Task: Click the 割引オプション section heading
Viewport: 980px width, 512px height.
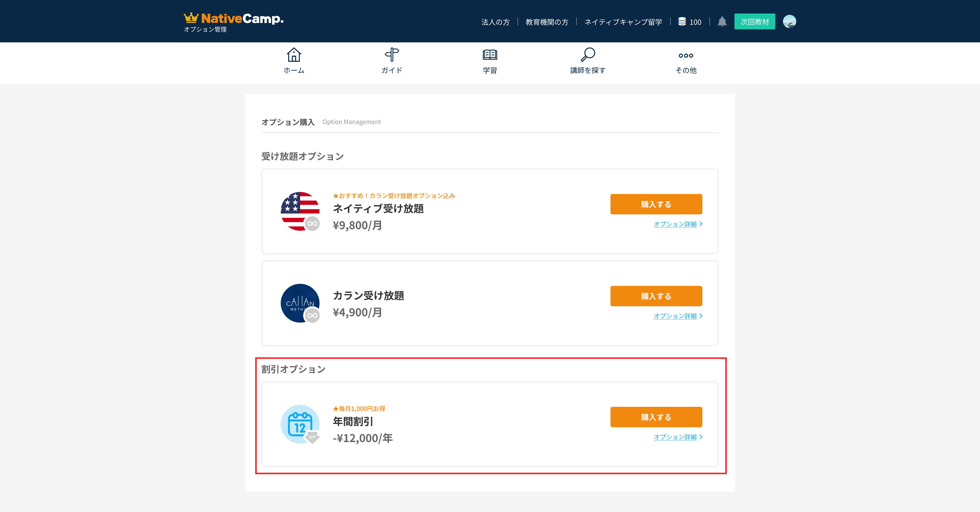Action: pos(293,369)
